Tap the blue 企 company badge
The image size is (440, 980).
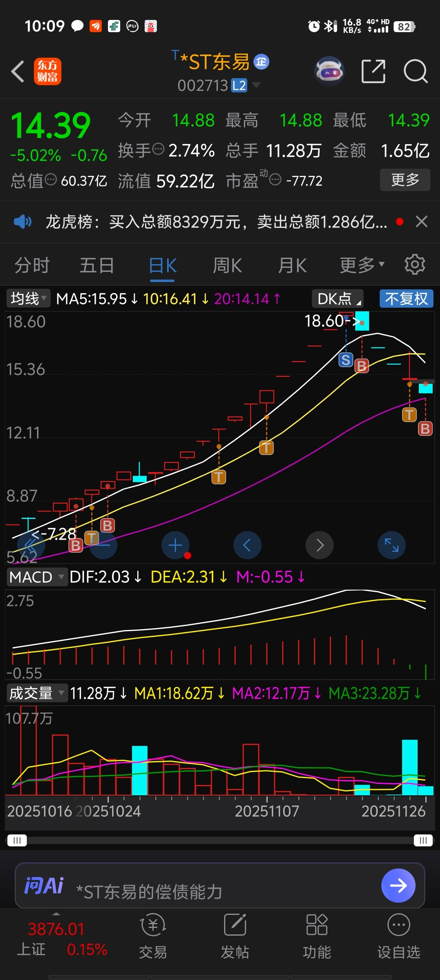click(262, 62)
